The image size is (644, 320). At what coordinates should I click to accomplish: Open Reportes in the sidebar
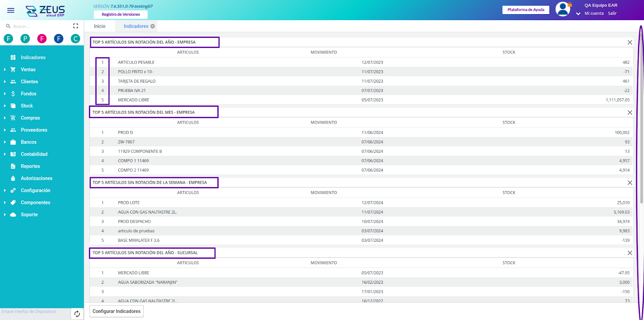(x=30, y=166)
